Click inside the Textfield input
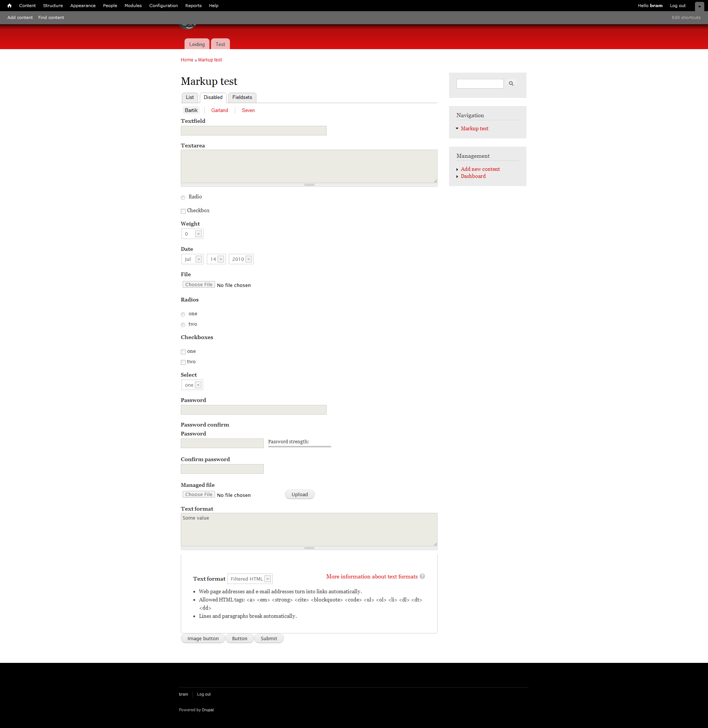This screenshot has height=728, width=708. tap(253, 131)
